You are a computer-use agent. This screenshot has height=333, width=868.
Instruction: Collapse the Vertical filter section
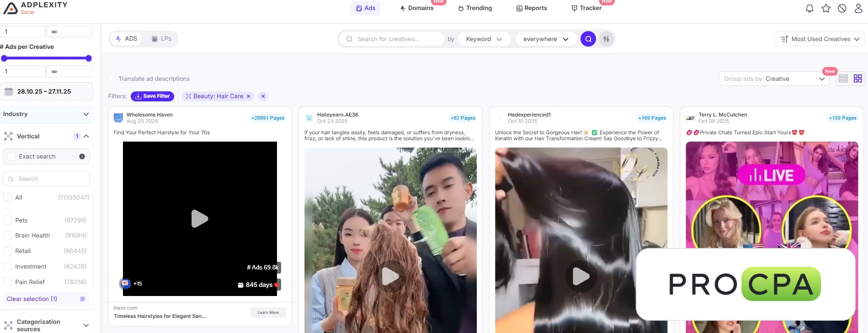point(86,136)
